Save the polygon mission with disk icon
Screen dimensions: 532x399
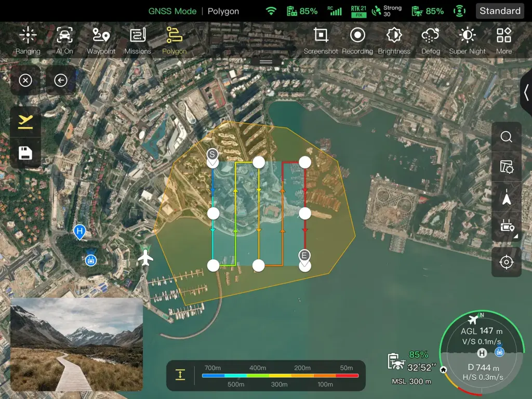(x=25, y=153)
